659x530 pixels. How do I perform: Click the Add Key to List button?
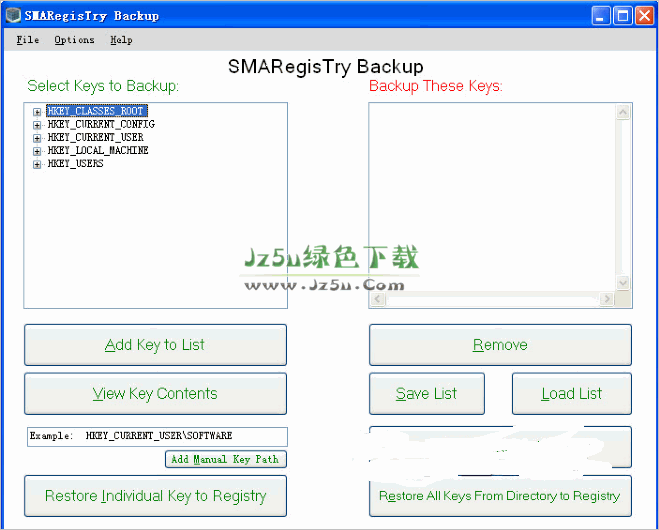coord(156,345)
